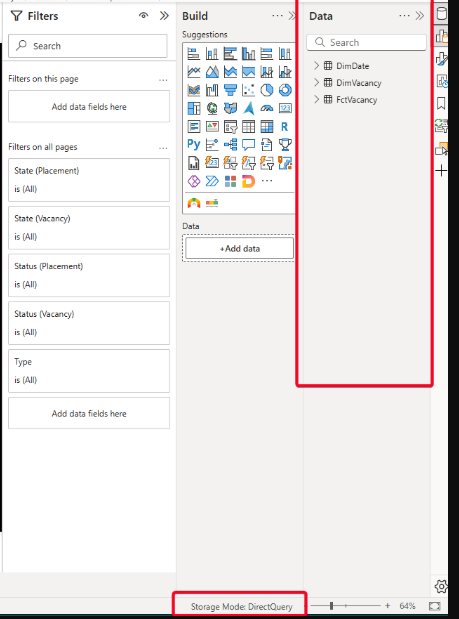This screenshot has height=619, width=459.
Task: Select the Python visual
Action: pos(193,145)
